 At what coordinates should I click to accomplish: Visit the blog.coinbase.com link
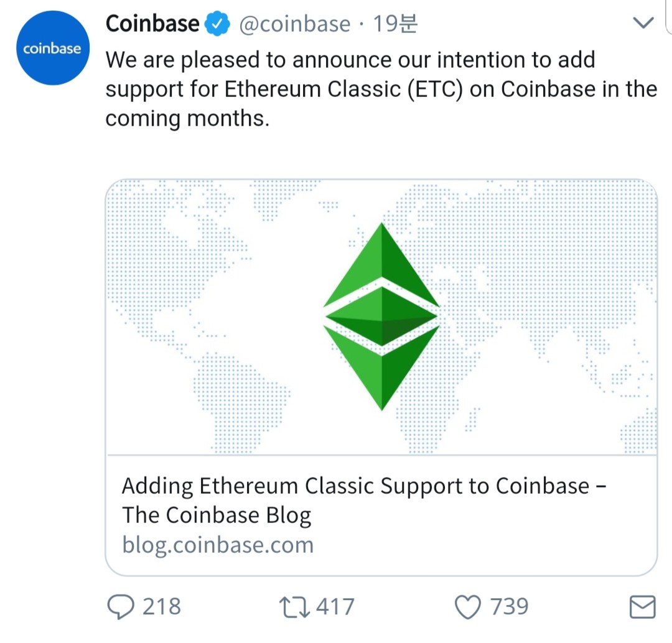point(218,545)
